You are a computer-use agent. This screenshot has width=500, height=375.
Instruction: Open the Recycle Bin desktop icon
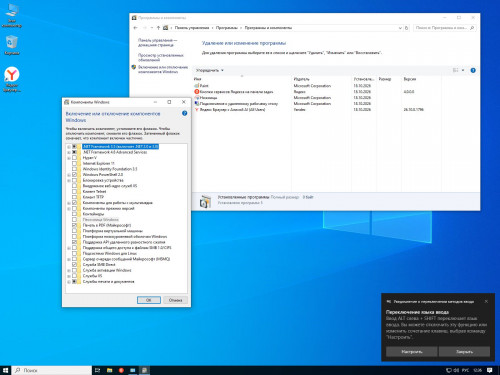[x=12, y=45]
